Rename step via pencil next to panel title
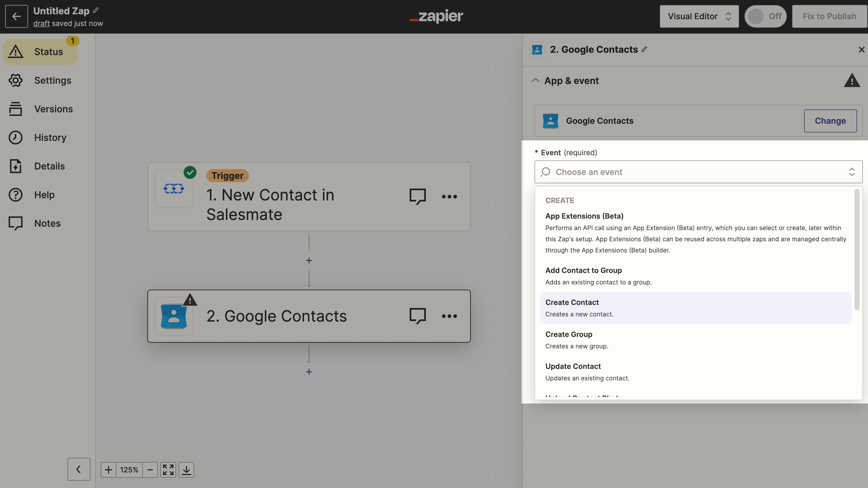Image resolution: width=868 pixels, height=488 pixels. [645, 49]
